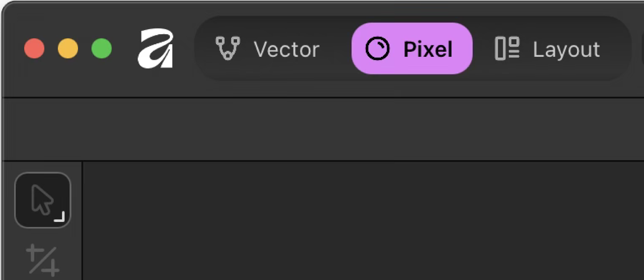Image resolution: width=644 pixels, height=280 pixels.
Task: Click the tools panel right border divider
Action: (82, 220)
